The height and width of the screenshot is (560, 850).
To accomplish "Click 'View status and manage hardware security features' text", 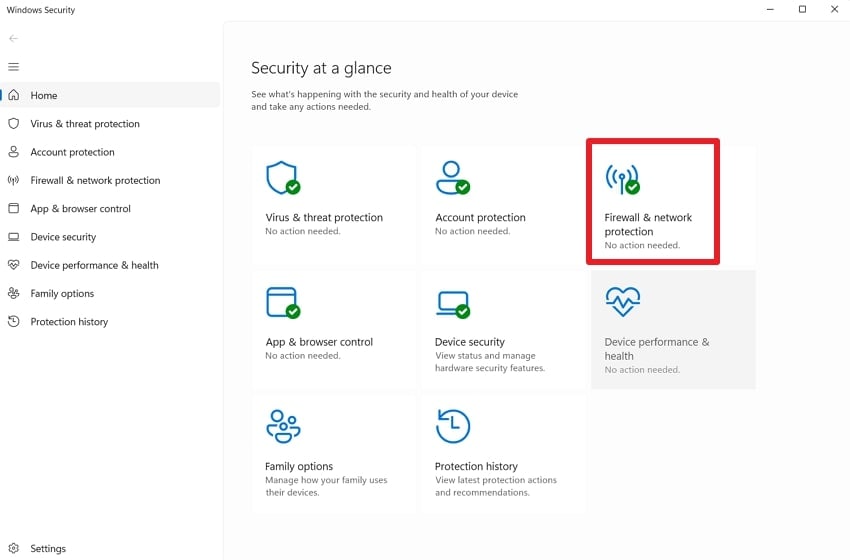I will pyautogui.click(x=490, y=362).
